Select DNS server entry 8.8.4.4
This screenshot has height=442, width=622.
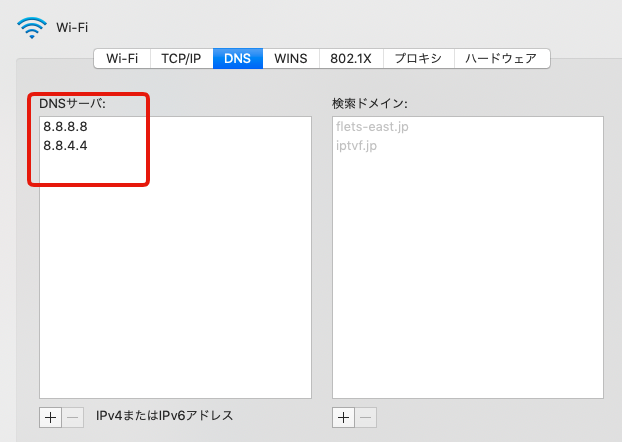[x=175, y=146]
